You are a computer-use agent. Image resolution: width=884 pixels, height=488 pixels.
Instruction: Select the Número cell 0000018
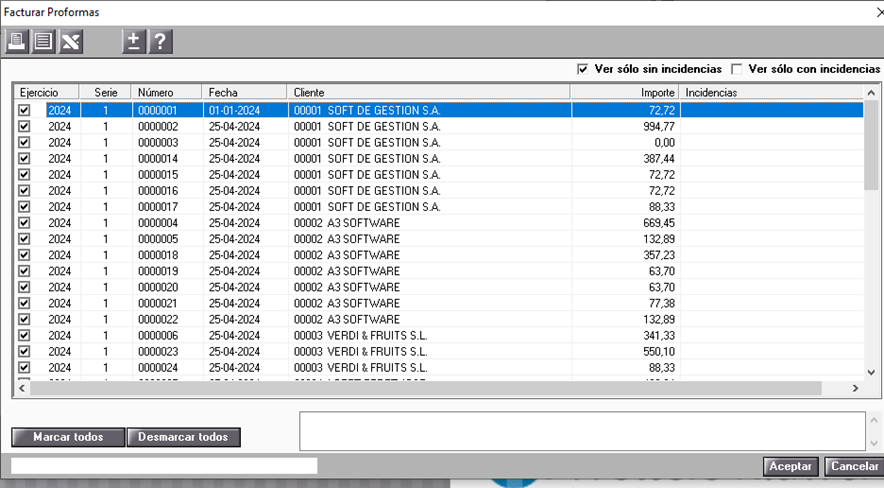pos(167,255)
